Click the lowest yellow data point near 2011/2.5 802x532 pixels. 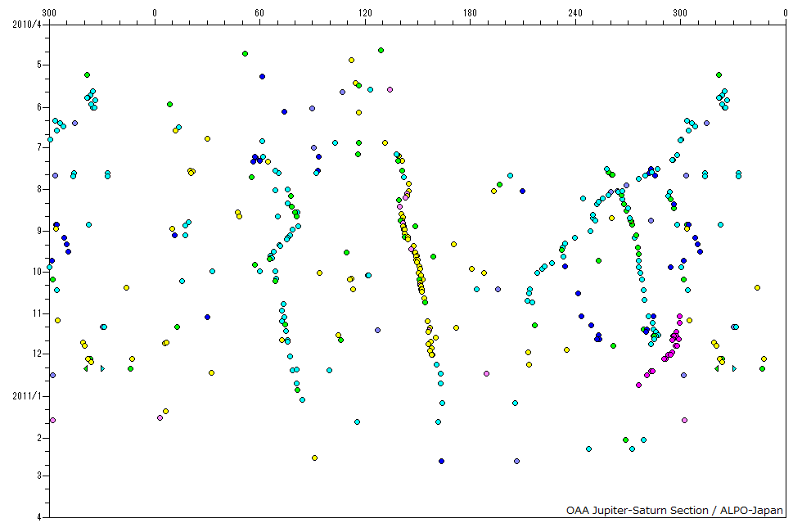314,458
